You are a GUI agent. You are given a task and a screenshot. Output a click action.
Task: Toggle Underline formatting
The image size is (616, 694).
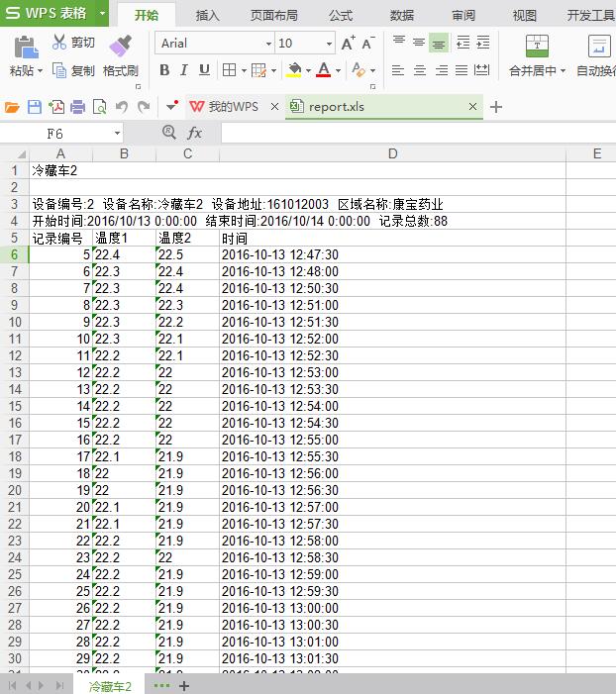pyautogui.click(x=204, y=70)
